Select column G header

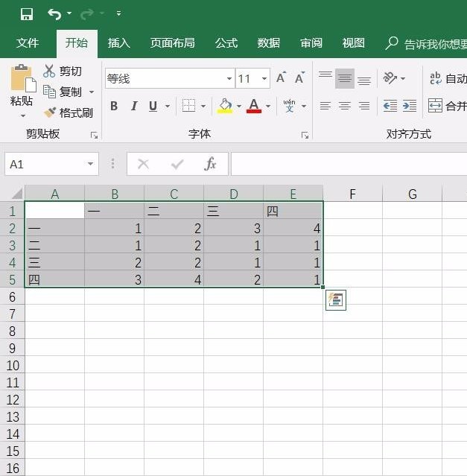click(413, 194)
